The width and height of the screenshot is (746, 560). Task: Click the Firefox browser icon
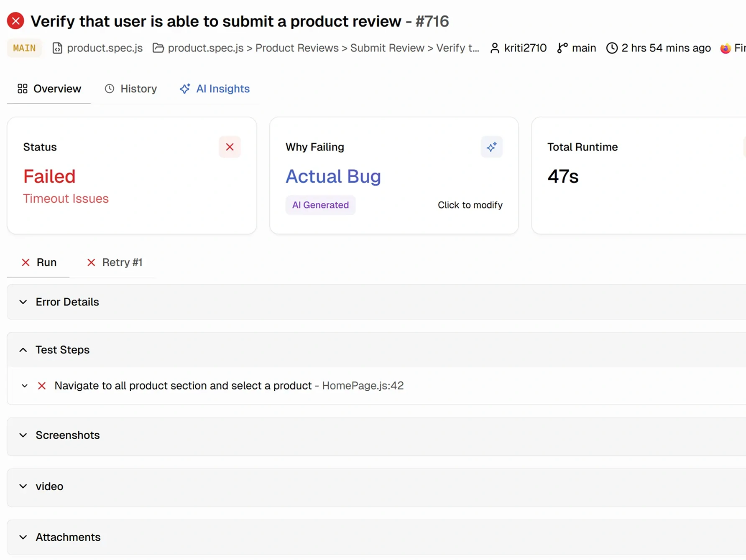click(x=726, y=48)
